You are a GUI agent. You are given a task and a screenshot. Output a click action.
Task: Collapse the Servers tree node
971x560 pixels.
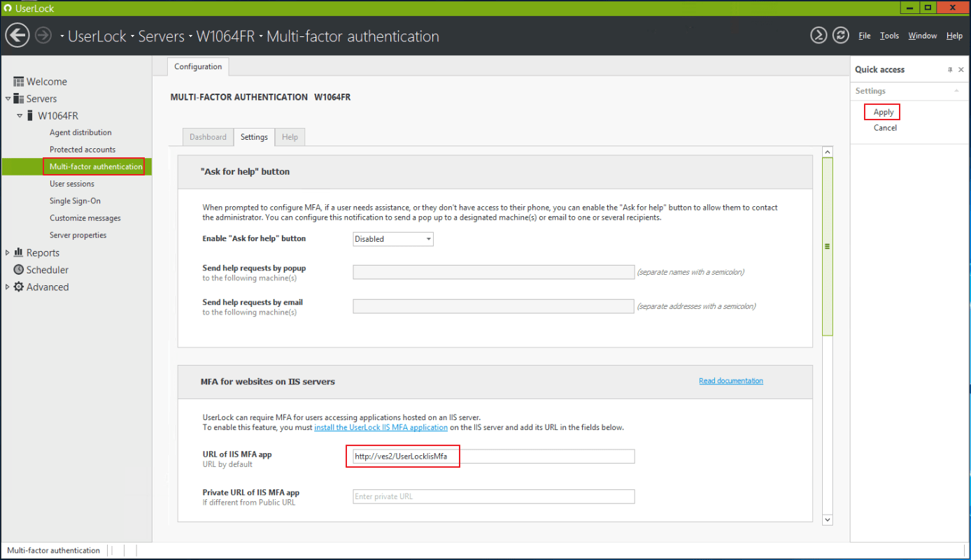(8, 99)
